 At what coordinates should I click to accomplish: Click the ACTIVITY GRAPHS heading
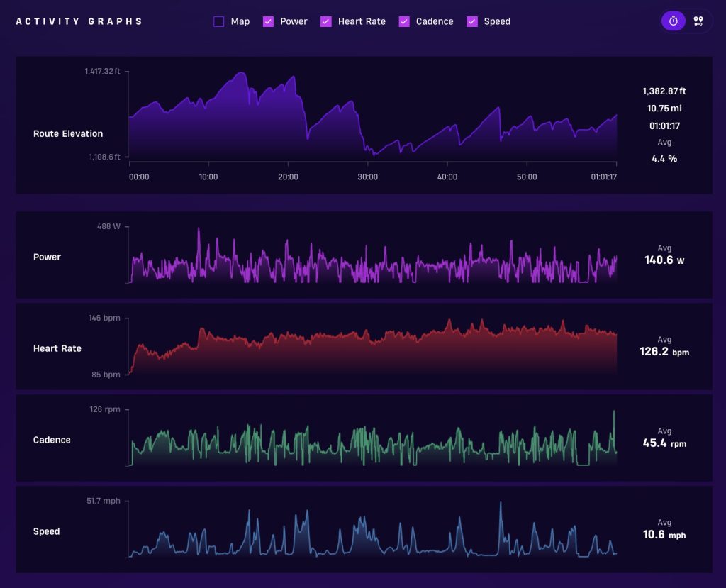pyautogui.click(x=79, y=22)
